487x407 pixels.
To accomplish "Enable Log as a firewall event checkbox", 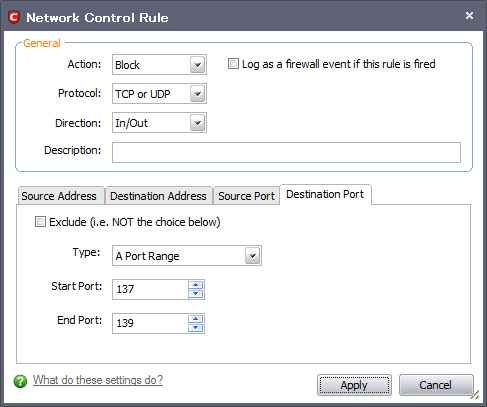I will tap(233, 64).
